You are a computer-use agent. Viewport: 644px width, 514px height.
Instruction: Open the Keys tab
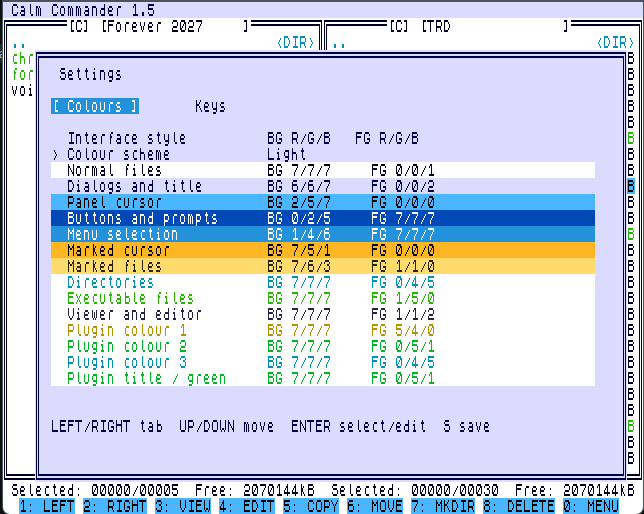(x=210, y=106)
